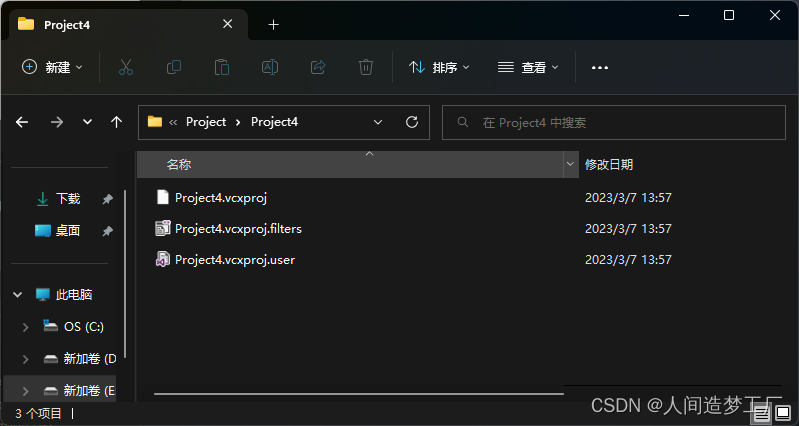
Task: Select the Project4.vcxproj.filters file
Action: (238, 229)
